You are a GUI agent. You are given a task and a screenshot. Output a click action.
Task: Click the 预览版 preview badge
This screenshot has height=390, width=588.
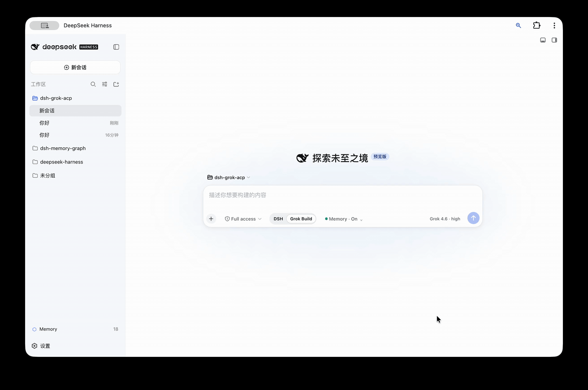380,157
